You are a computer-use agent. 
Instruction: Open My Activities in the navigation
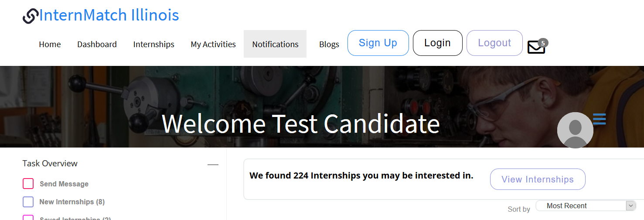pyautogui.click(x=213, y=44)
